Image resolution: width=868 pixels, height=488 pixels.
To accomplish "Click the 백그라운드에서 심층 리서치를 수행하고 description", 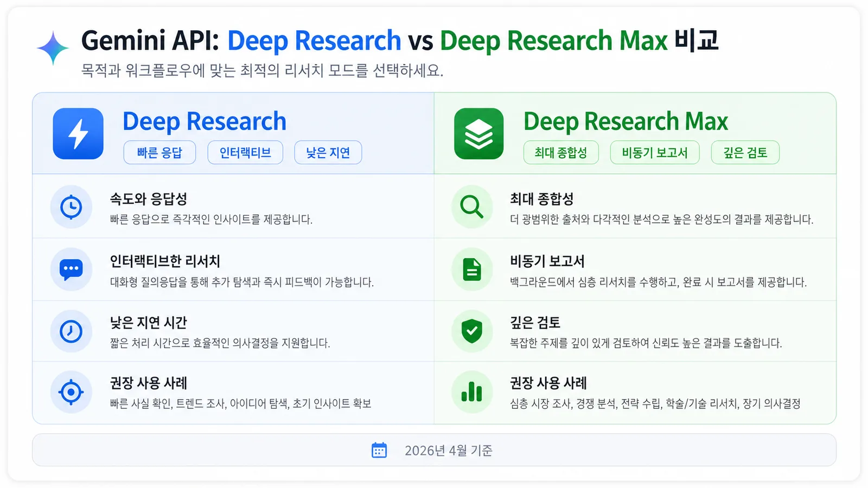I will (x=659, y=282).
